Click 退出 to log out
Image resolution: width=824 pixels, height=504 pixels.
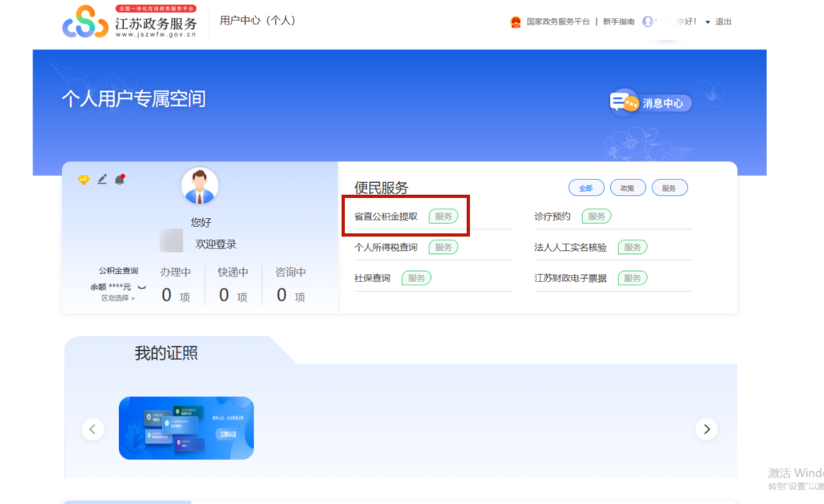click(x=723, y=22)
